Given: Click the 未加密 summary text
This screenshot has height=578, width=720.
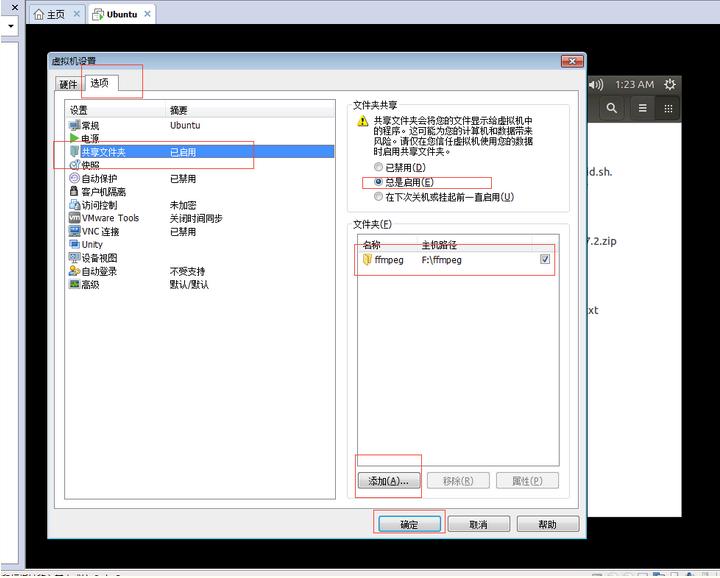Looking at the screenshot, I should 183,205.
